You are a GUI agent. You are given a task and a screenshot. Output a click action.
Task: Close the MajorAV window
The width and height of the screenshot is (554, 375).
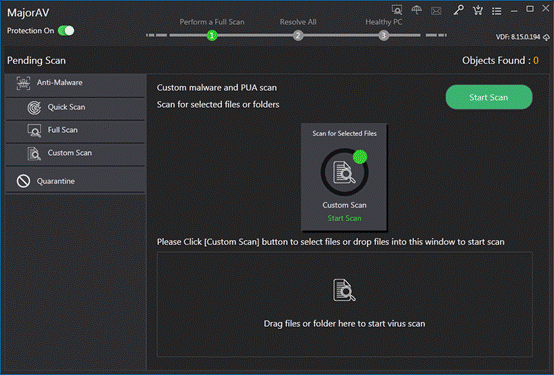coord(546,9)
